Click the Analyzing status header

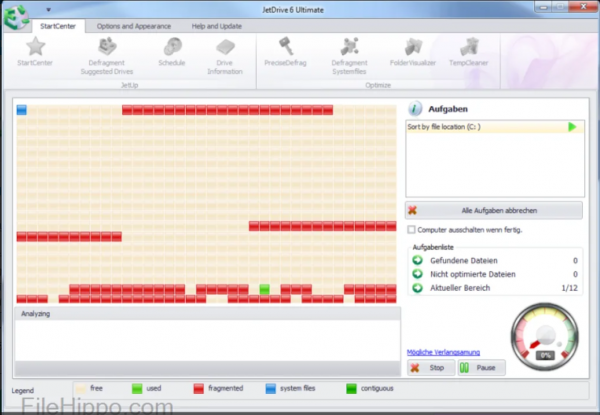coord(207,314)
